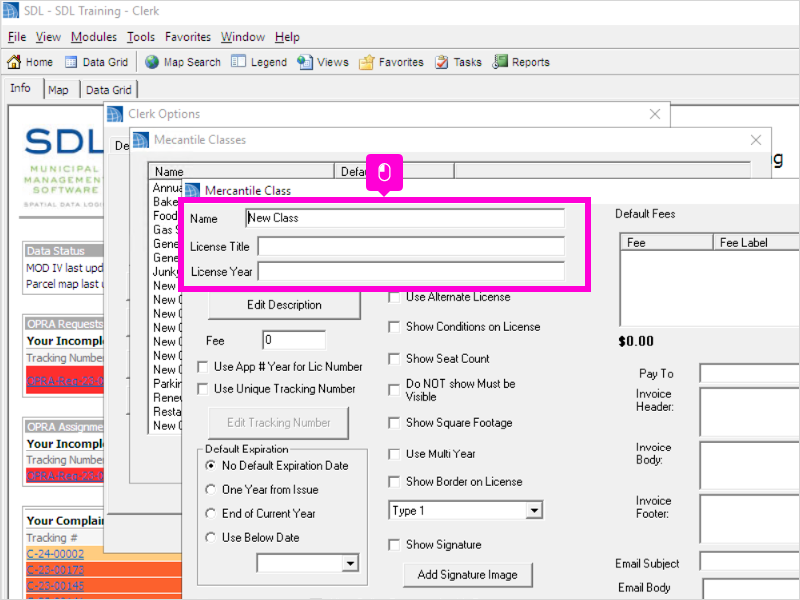Click the Home house icon in toolbar
800x600 pixels.
coord(14,62)
